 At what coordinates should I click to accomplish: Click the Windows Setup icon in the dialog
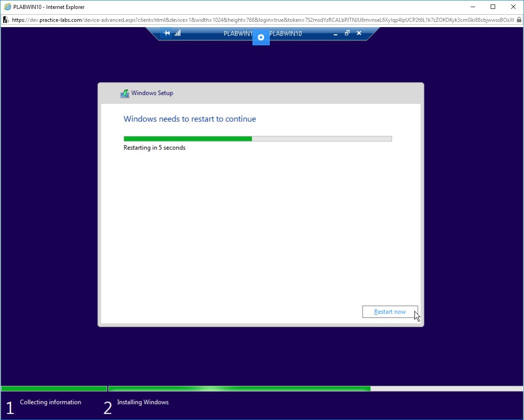pyautogui.click(x=124, y=94)
